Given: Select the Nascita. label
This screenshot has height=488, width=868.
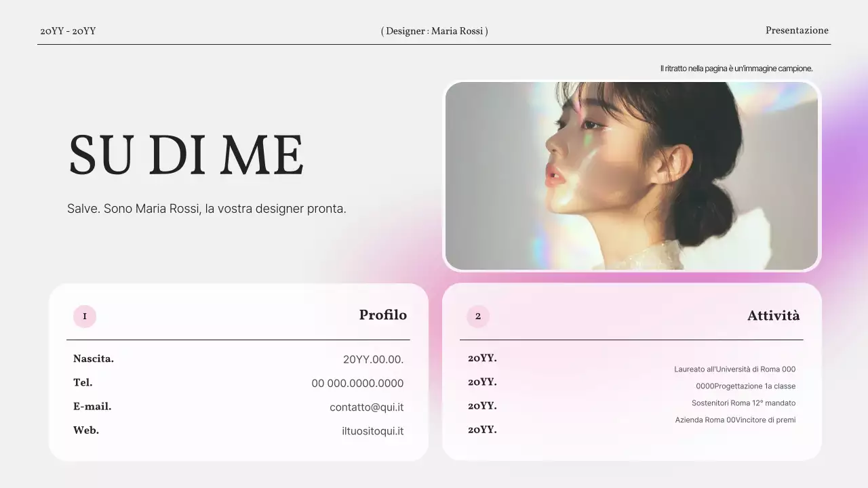Looking at the screenshot, I should (x=94, y=359).
